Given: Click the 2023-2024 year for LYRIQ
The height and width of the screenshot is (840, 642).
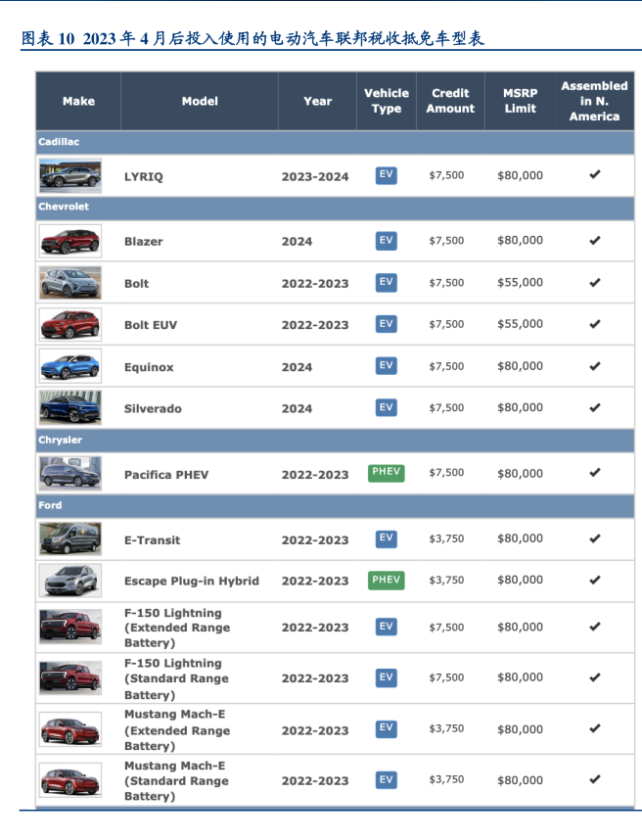Looking at the screenshot, I should point(315,177).
